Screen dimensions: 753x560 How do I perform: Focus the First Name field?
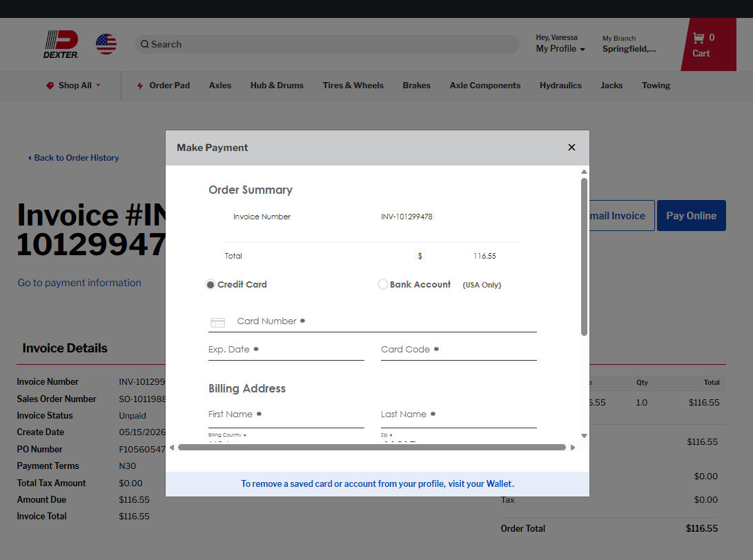(x=286, y=415)
